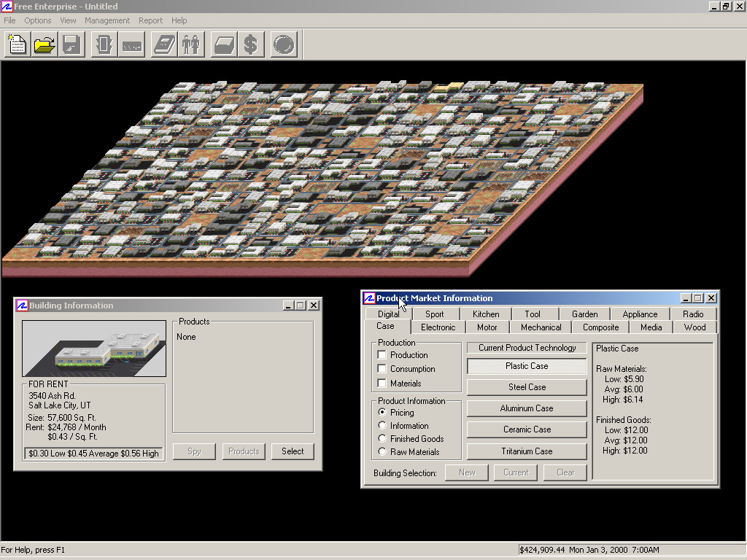Click the ruler-shaped toolbar icon
The image size is (747, 560).
coord(131,44)
